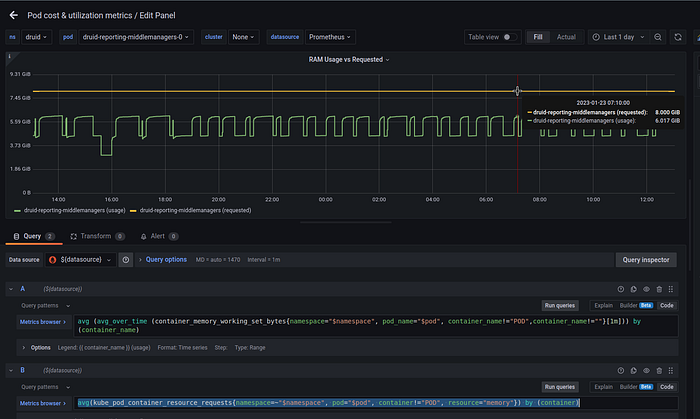This screenshot has width=700, height=419.
Task: Click the panel resize handle below chart
Action: tap(346, 222)
